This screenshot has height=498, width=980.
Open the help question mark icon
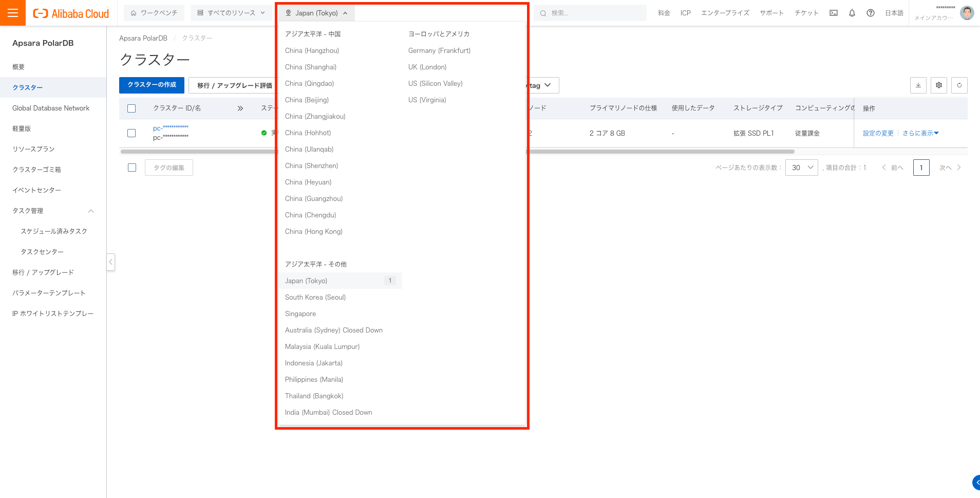(871, 13)
